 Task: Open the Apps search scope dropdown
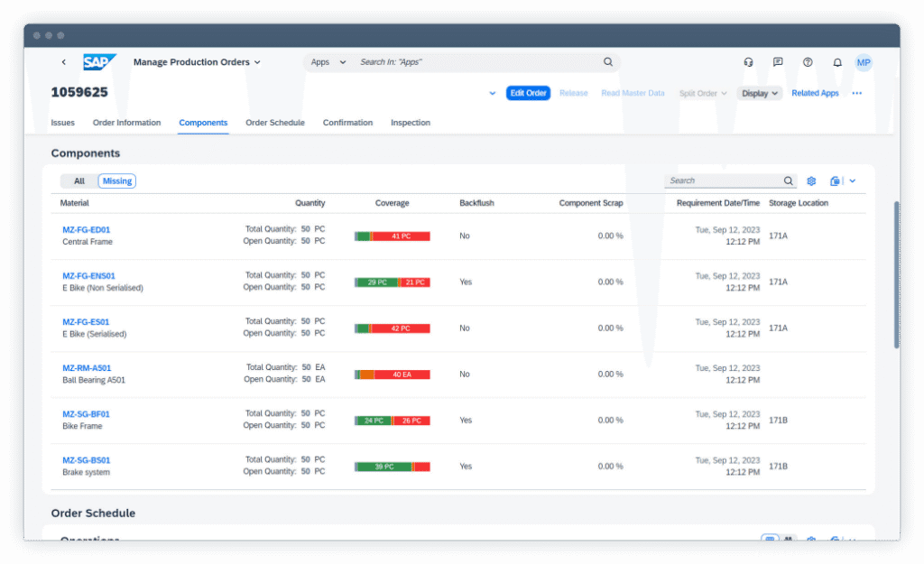pos(328,62)
